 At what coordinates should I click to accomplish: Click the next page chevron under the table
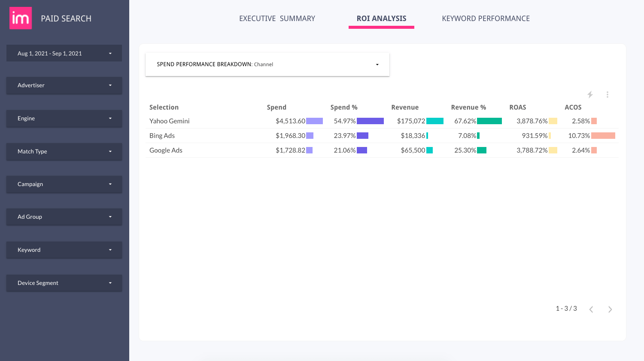[610, 309]
